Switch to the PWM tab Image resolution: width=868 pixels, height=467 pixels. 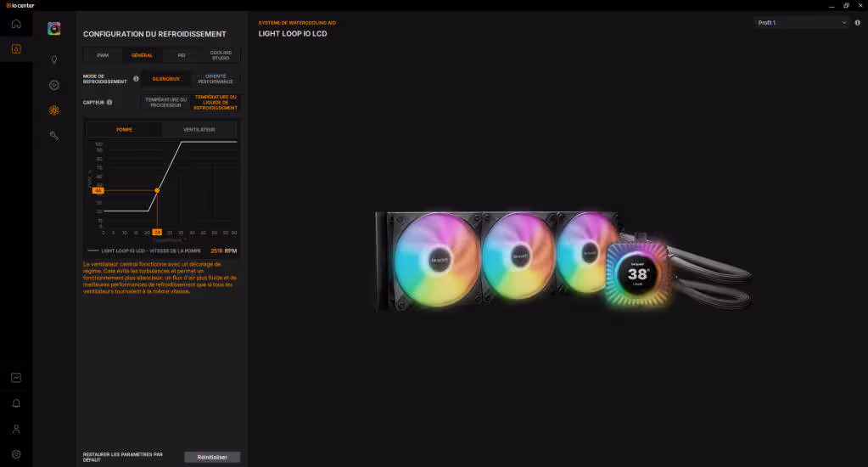pyautogui.click(x=103, y=55)
